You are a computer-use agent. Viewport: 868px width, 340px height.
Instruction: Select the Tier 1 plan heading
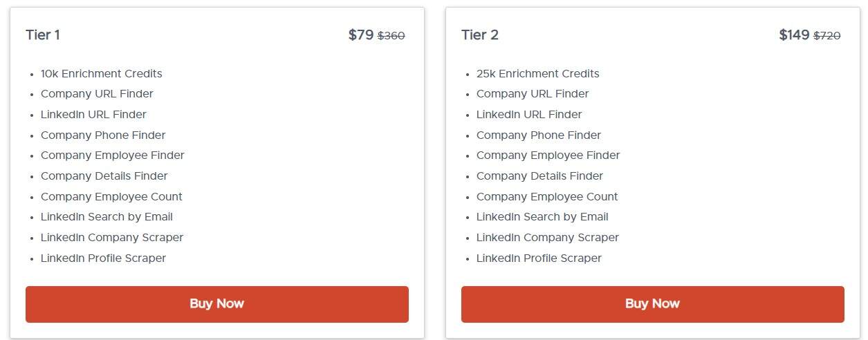pos(43,35)
